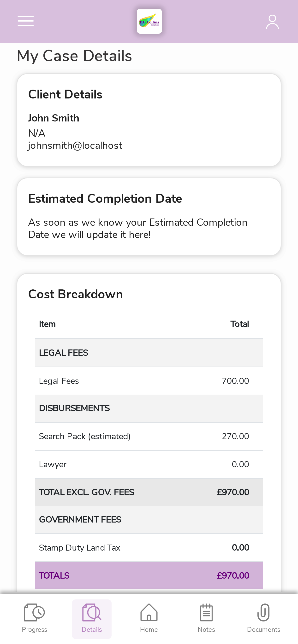Viewport: 298px width, 644px height.
Task: Tap the johnsmith@localhost email address
Action: [x=75, y=145]
